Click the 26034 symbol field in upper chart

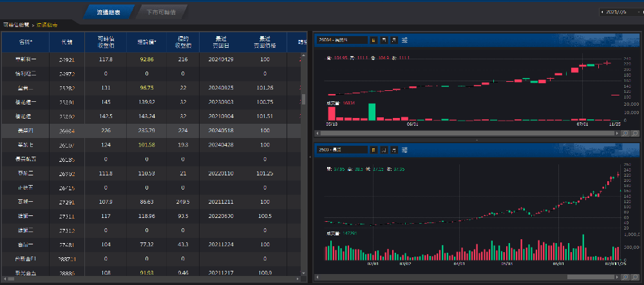click(343, 40)
